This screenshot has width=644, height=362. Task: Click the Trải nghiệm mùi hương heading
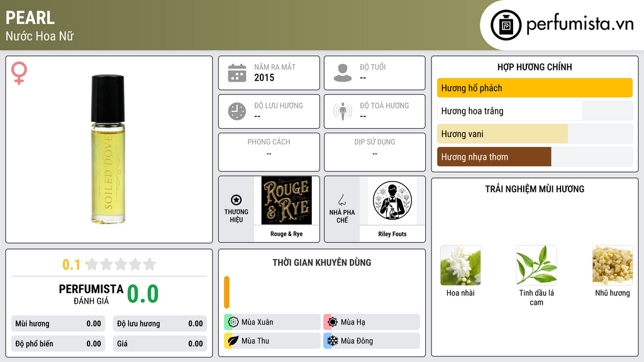tap(535, 189)
